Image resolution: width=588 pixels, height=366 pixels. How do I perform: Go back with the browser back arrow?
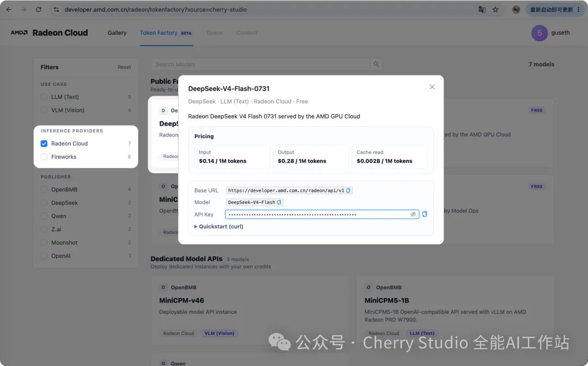click(9, 10)
